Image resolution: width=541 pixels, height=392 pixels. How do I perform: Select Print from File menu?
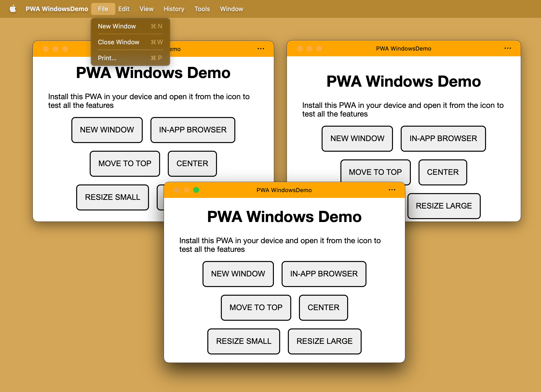click(107, 58)
